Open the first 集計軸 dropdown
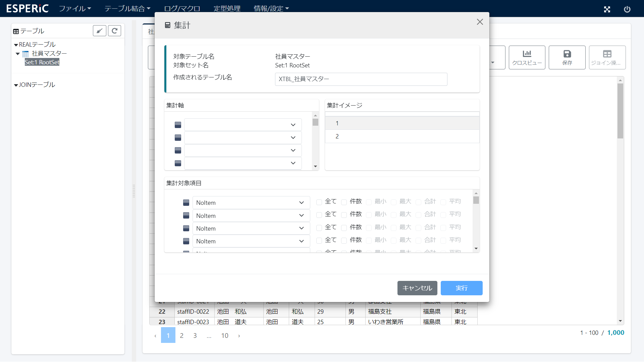 (x=243, y=124)
